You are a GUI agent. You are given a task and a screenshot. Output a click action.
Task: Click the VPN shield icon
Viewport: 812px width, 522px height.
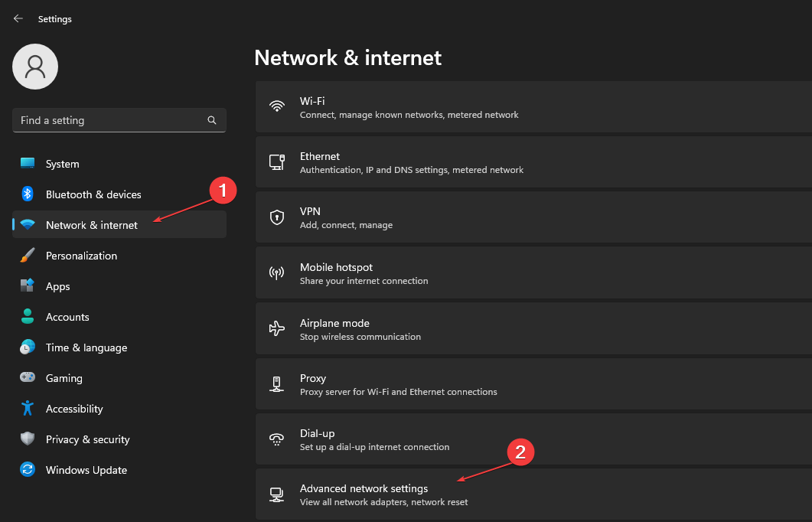[x=276, y=217]
